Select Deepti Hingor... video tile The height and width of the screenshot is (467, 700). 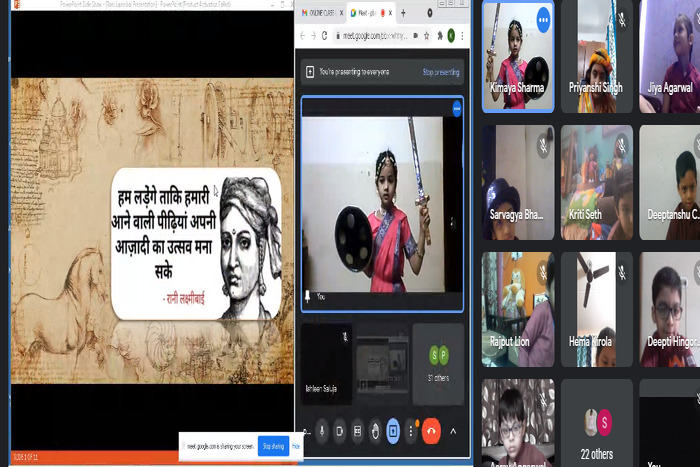click(x=670, y=309)
